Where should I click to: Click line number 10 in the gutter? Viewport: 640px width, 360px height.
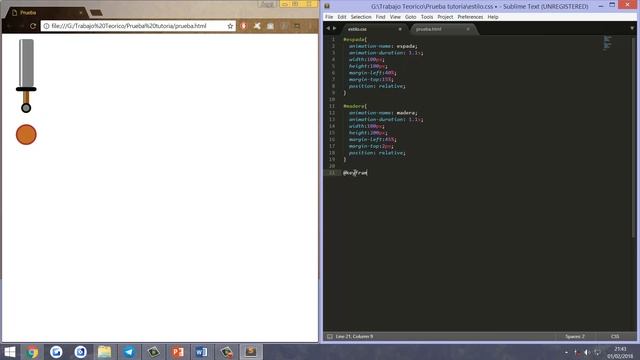332,99
